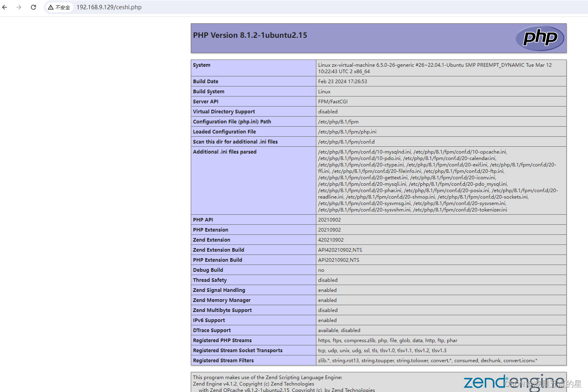The height and width of the screenshot is (392, 588).
Task: Click the Thread Safety label
Action: [x=210, y=280]
